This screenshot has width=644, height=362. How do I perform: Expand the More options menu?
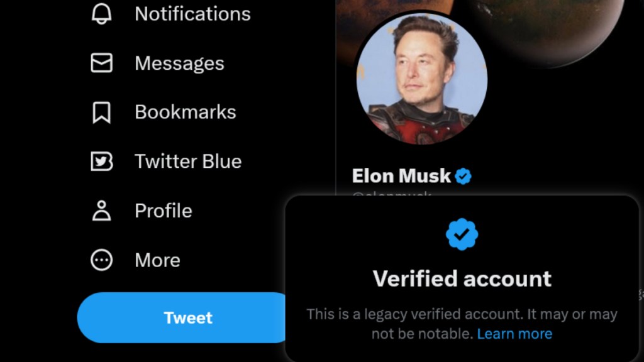click(x=157, y=260)
